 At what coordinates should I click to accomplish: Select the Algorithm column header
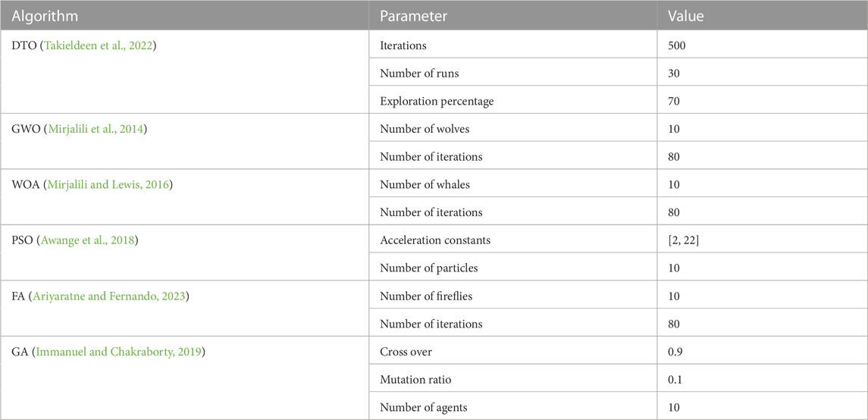click(184, 15)
